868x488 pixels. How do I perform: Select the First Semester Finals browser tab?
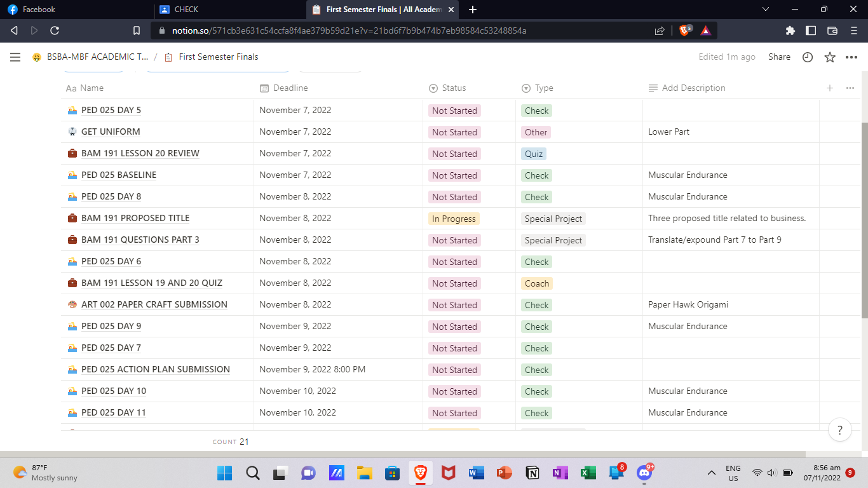coord(383,10)
